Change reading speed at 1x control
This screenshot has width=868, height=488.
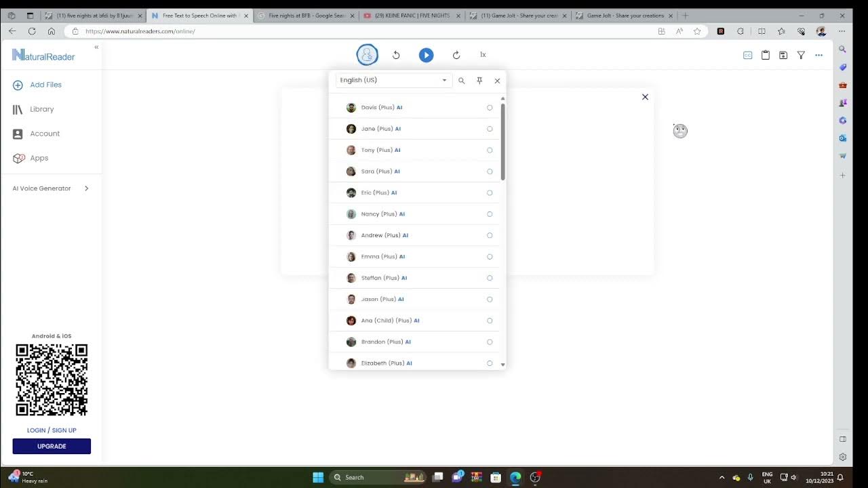483,55
